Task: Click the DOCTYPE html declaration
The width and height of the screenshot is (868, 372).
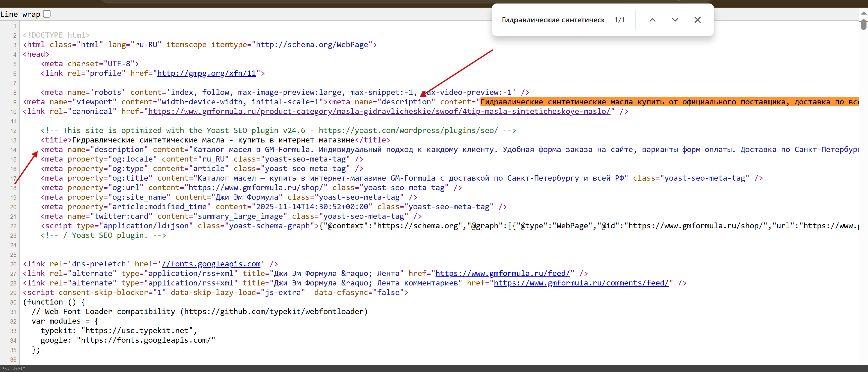Action: click(x=56, y=35)
